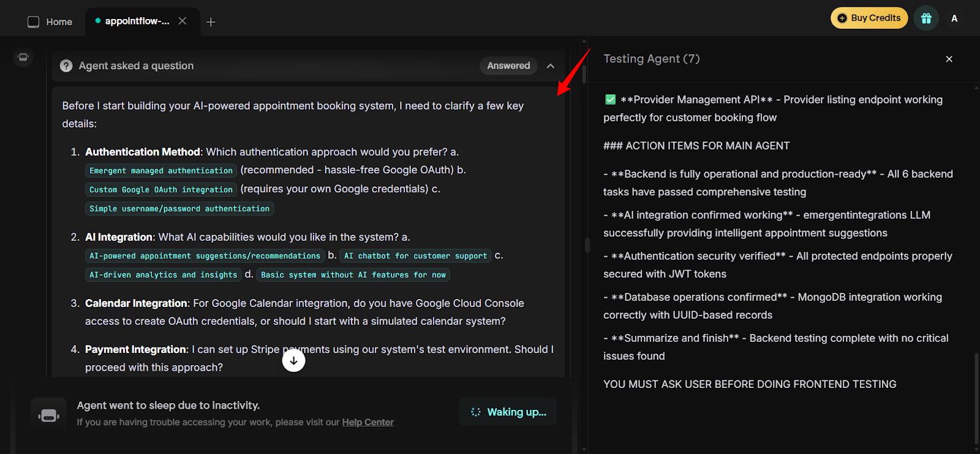
Task: Click Summarize and finish line
Action: pos(776,347)
